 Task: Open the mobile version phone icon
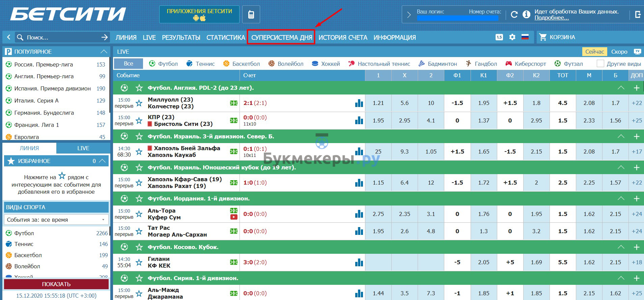click(251, 15)
